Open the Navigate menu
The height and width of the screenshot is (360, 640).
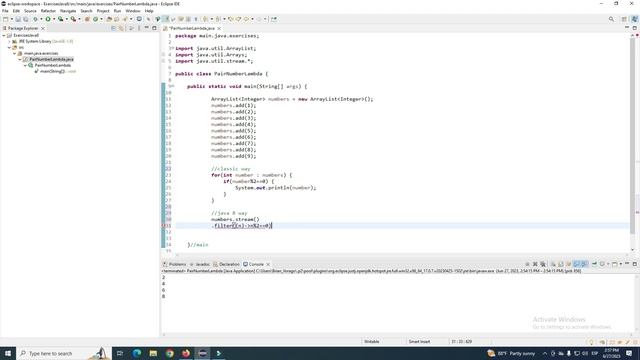tap(68, 11)
